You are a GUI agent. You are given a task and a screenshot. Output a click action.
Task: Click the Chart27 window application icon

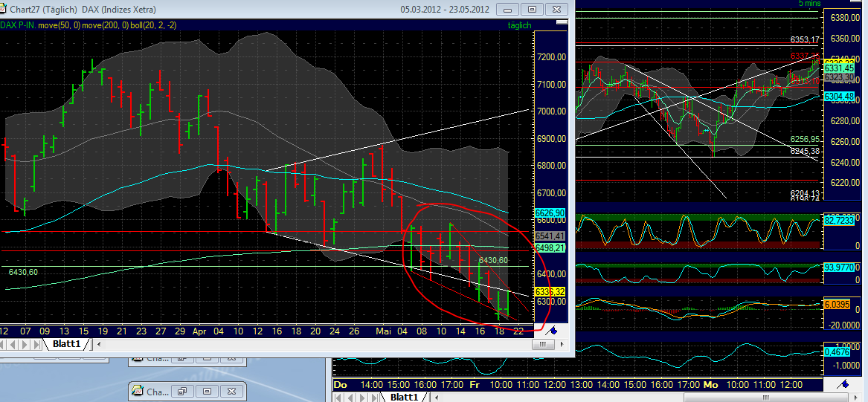click(x=2, y=10)
